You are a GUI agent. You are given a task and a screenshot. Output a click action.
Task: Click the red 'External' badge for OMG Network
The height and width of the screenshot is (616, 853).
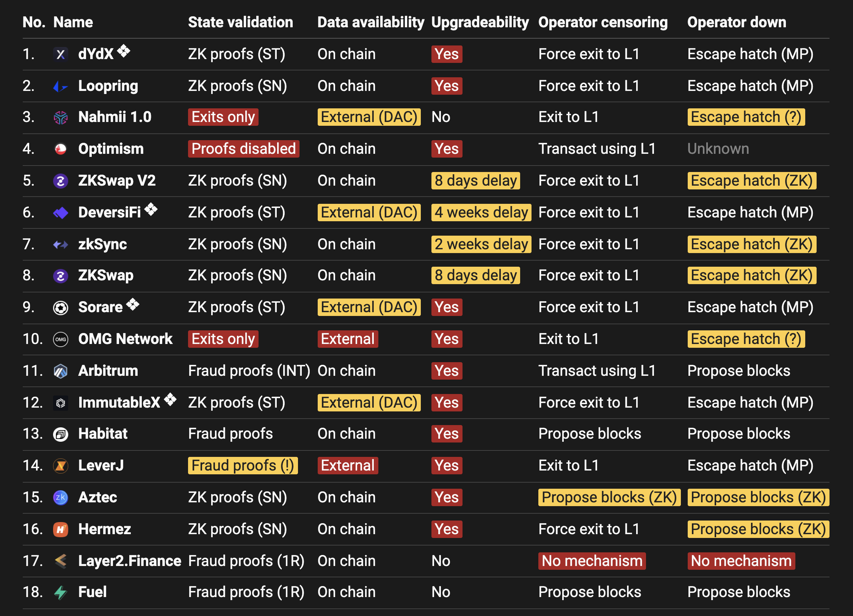(x=348, y=339)
